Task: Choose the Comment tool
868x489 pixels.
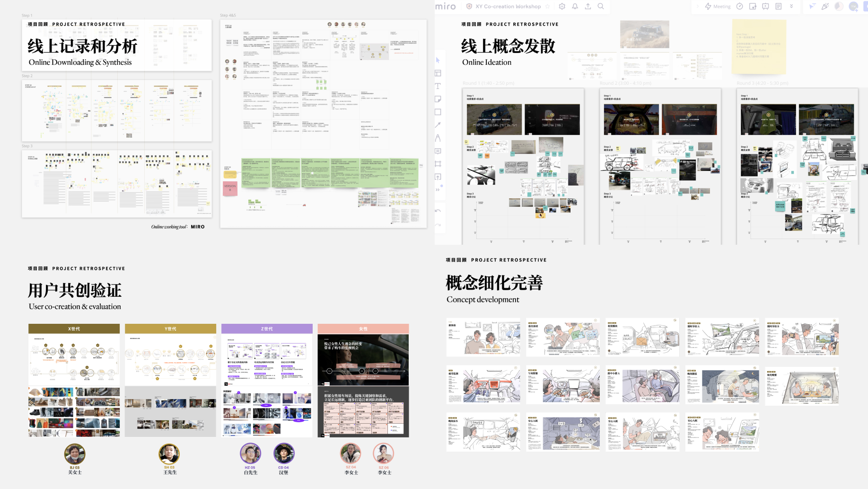Action: 438,151
